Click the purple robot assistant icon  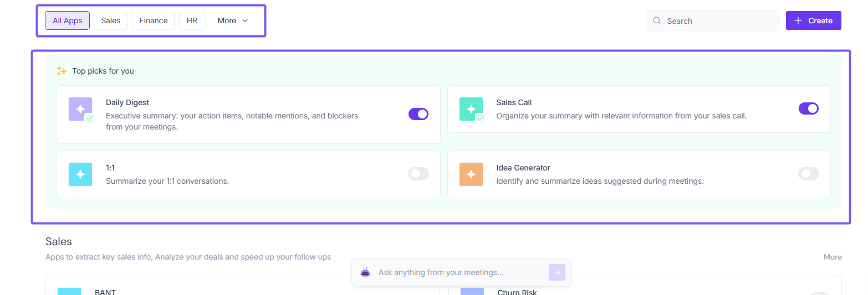(365, 272)
